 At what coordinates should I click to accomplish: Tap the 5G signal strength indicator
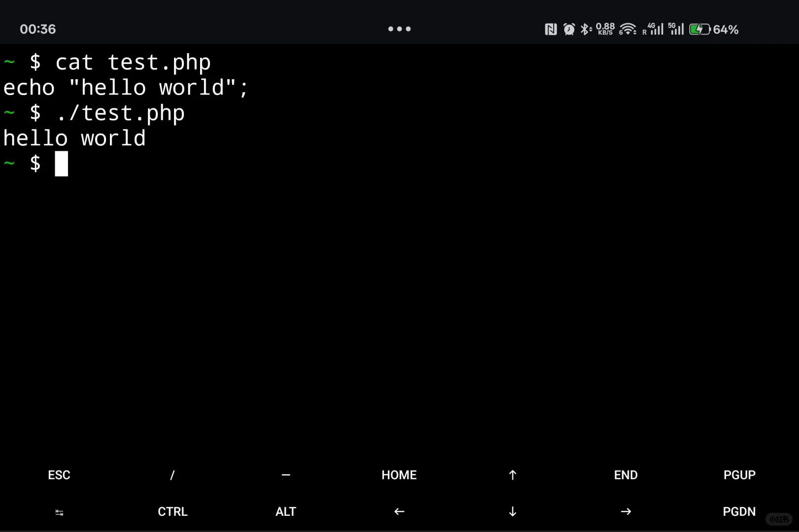[676, 29]
